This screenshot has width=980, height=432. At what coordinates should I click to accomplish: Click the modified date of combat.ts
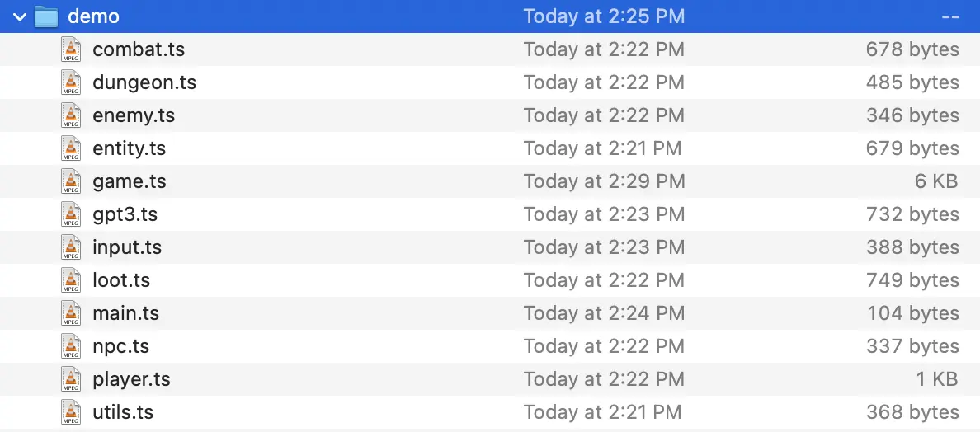pos(604,49)
